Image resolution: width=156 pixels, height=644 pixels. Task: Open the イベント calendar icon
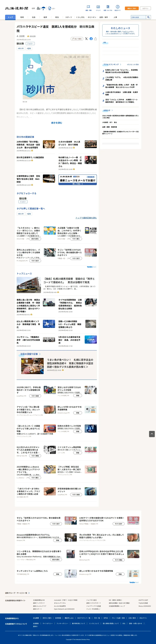coord(98,7)
